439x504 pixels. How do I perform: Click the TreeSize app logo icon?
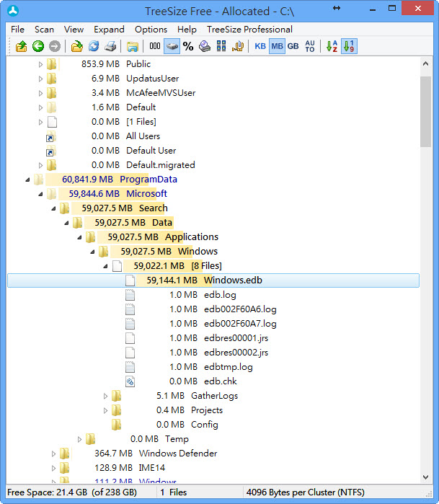[13, 11]
